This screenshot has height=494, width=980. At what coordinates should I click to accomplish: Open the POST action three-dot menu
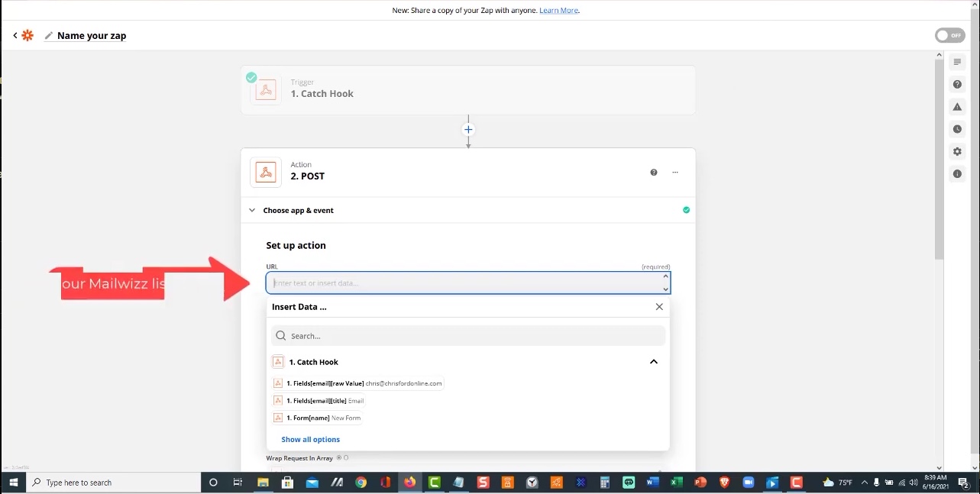click(675, 173)
